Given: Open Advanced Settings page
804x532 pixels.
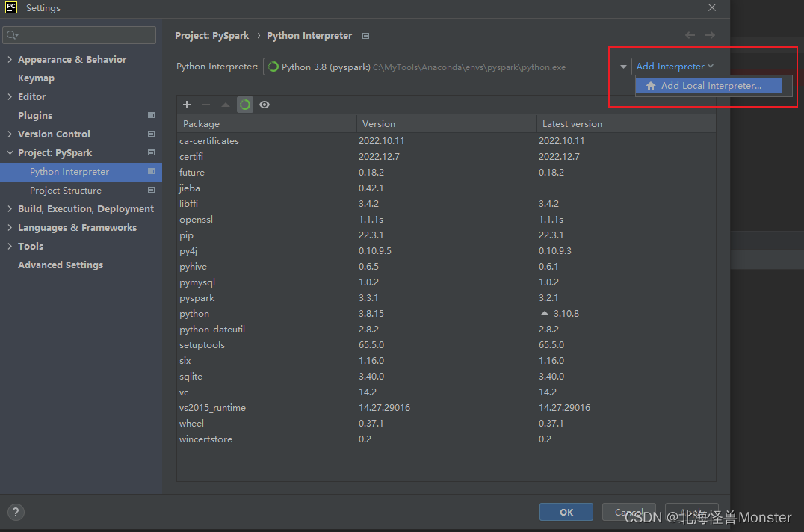Looking at the screenshot, I should (61, 265).
